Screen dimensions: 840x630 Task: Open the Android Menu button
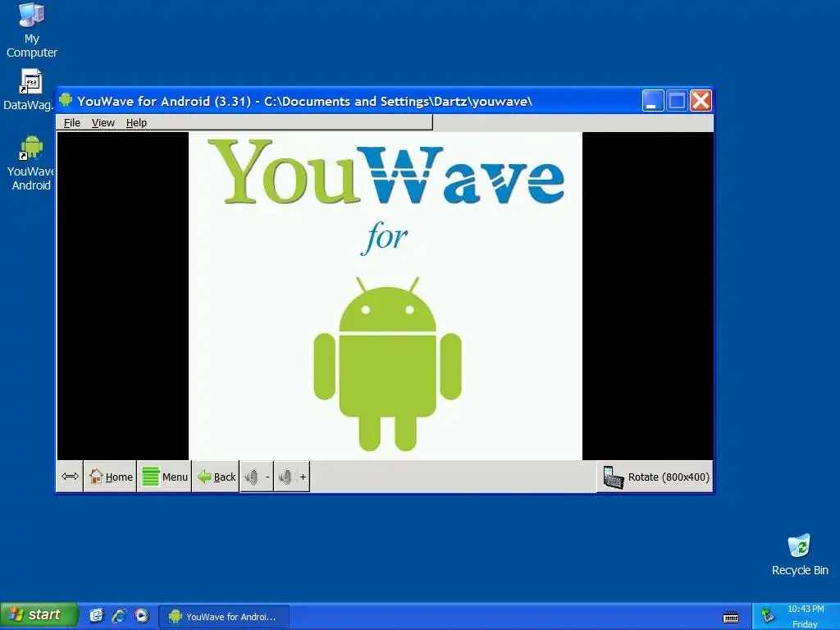(x=164, y=477)
